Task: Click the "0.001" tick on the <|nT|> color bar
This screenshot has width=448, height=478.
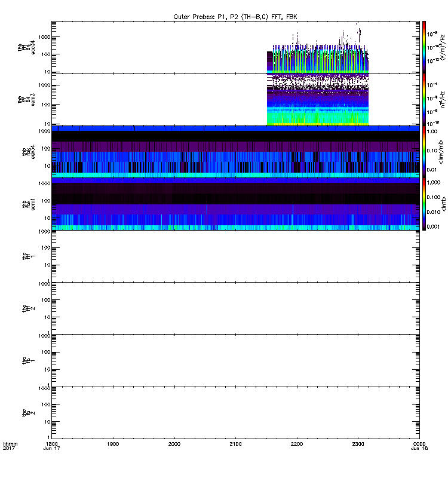Action: tap(434, 226)
